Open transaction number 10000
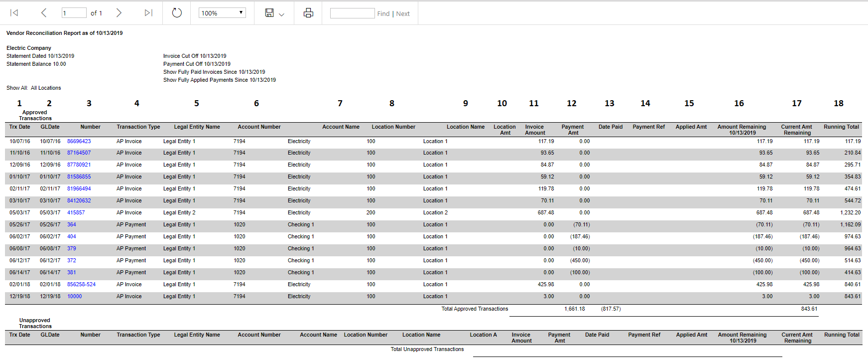The image size is (868, 361). coord(75,296)
